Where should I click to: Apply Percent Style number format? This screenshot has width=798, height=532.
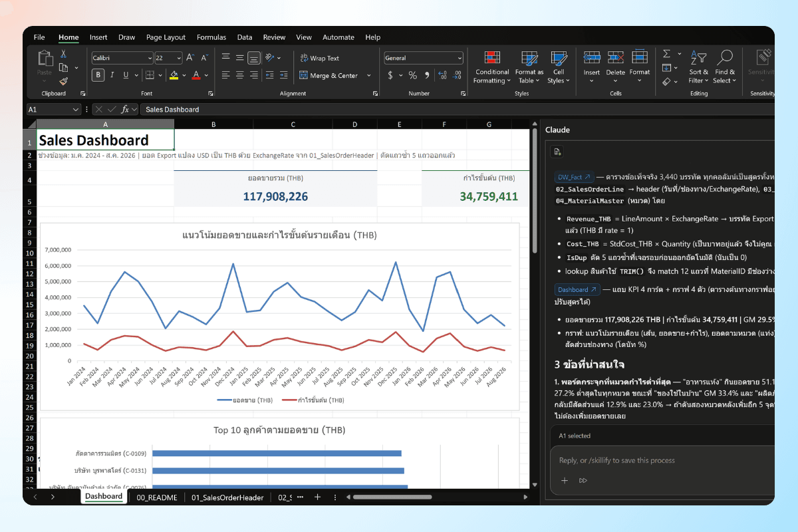(412, 75)
